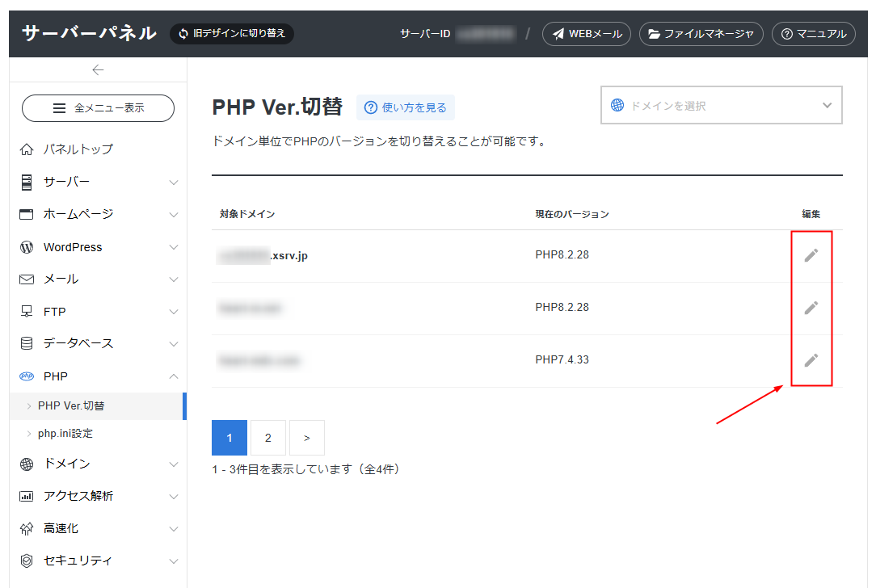Go to pagination page 2
The width and height of the screenshot is (876, 588).
pos(268,438)
